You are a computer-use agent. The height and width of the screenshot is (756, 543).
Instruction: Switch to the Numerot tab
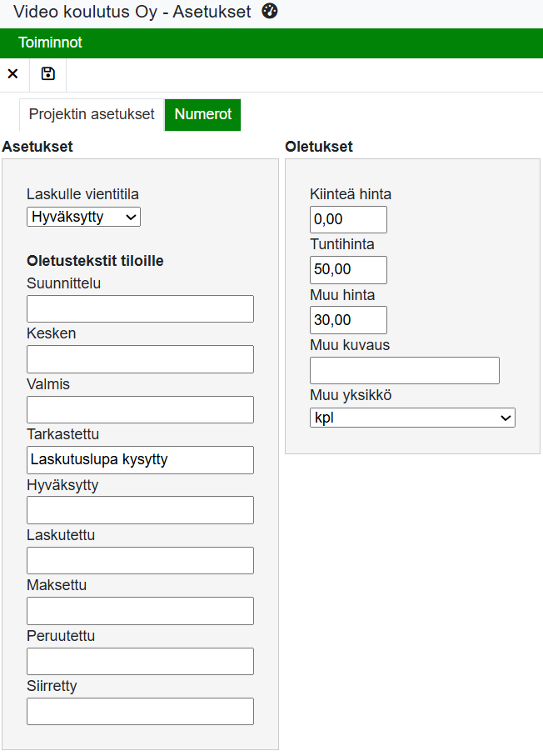pos(202,114)
